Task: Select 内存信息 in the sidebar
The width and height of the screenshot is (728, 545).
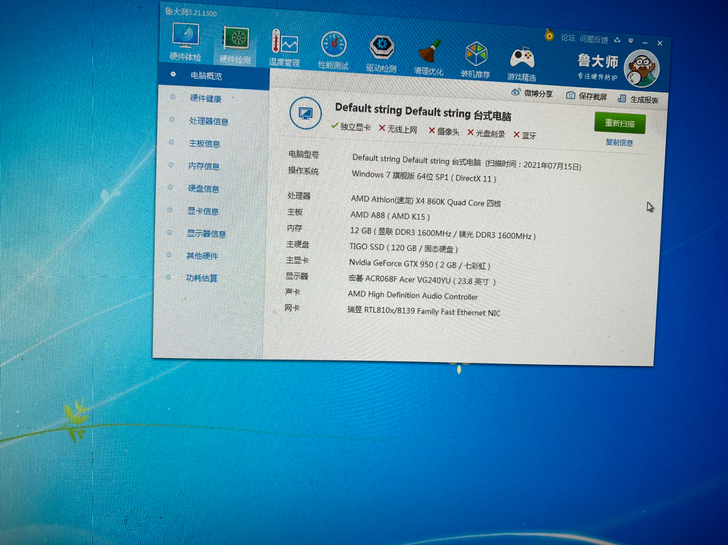Action: click(x=204, y=166)
